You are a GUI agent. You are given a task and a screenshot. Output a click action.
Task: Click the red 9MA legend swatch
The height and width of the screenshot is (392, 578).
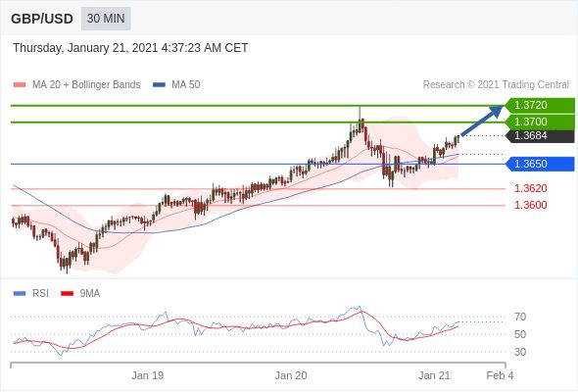click(x=67, y=294)
